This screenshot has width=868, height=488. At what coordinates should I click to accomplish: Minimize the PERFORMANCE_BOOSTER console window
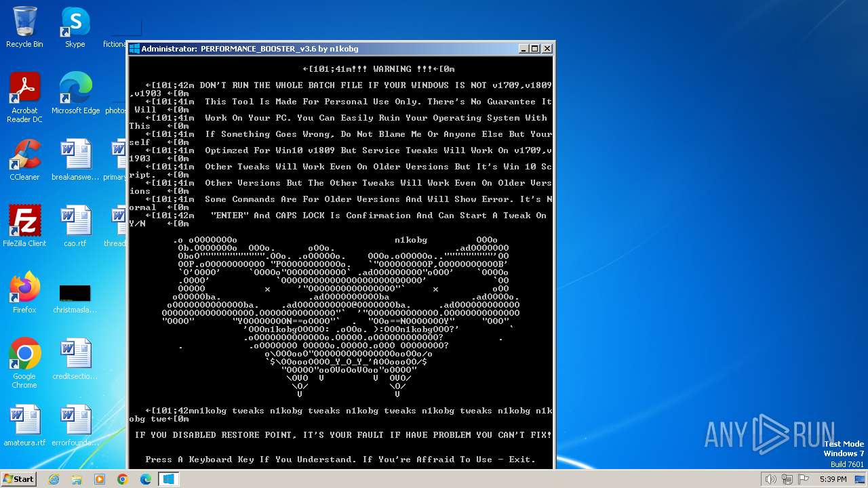point(524,49)
